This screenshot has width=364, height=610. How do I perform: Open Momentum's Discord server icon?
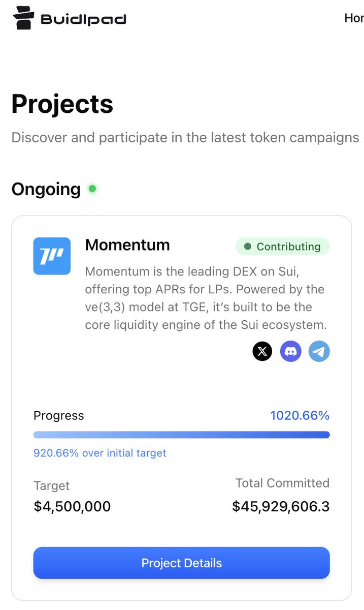[x=291, y=351]
